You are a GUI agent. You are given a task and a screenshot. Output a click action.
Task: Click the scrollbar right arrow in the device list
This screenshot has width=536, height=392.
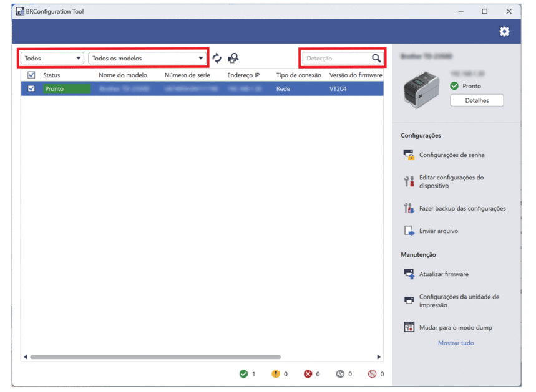379,357
